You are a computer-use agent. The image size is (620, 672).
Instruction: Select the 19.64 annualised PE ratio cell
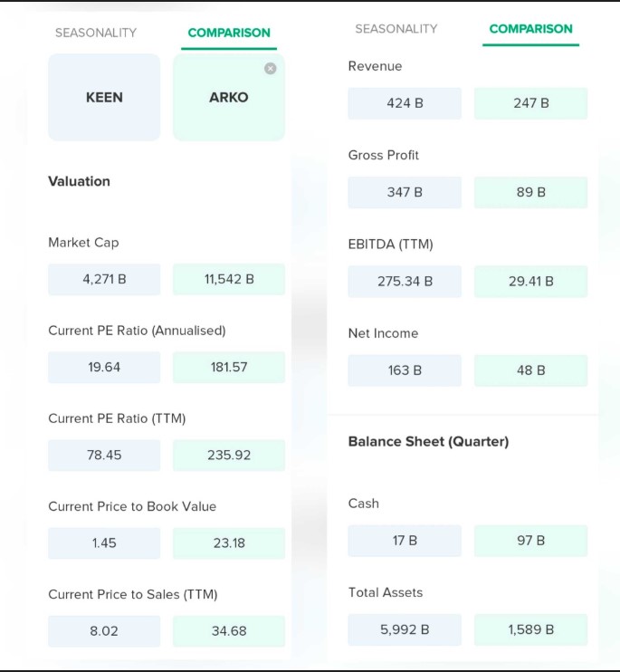(x=104, y=367)
